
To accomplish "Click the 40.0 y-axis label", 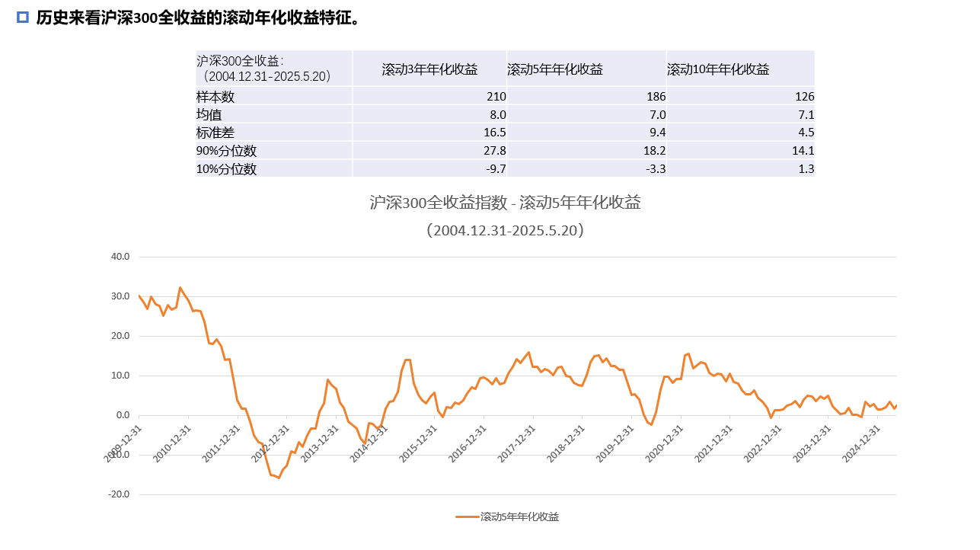I will pyautogui.click(x=120, y=257).
